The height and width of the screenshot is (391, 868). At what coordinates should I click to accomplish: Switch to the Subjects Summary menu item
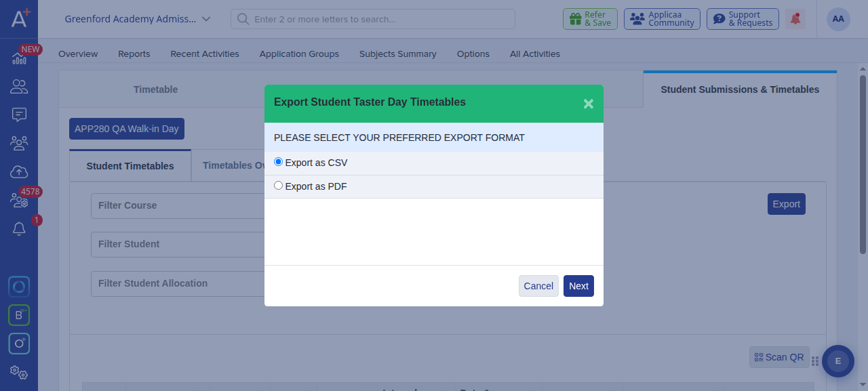[398, 54]
